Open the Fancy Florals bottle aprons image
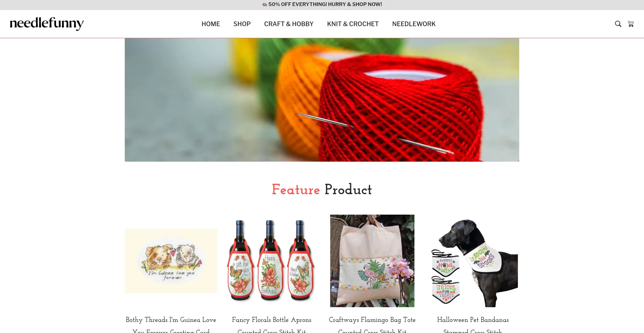Viewport: 644px width, 333px height. 272,261
